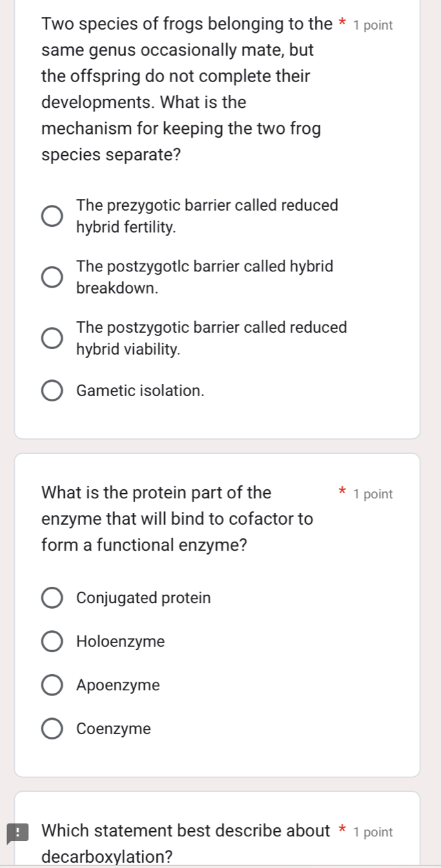
Task: Pick Apoenzyme for the enzyme question
Action: [52, 684]
